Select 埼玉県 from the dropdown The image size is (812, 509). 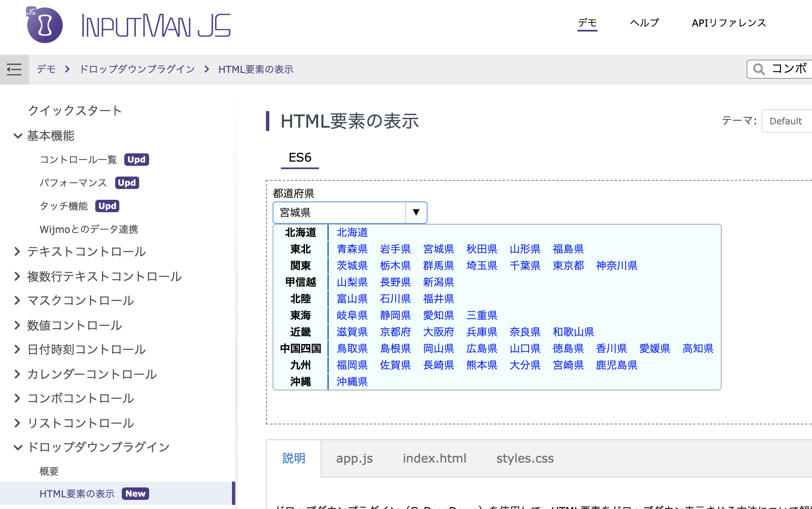[482, 266]
